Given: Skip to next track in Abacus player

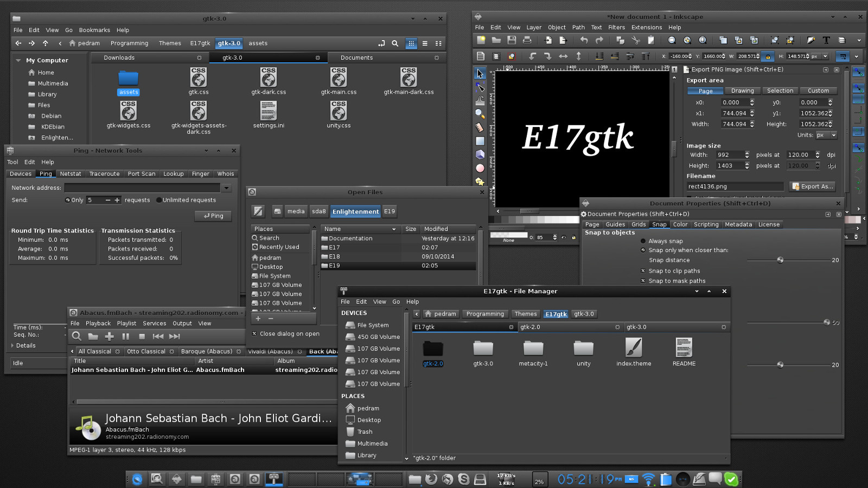Looking at the screenshot, I should (174, 337).
